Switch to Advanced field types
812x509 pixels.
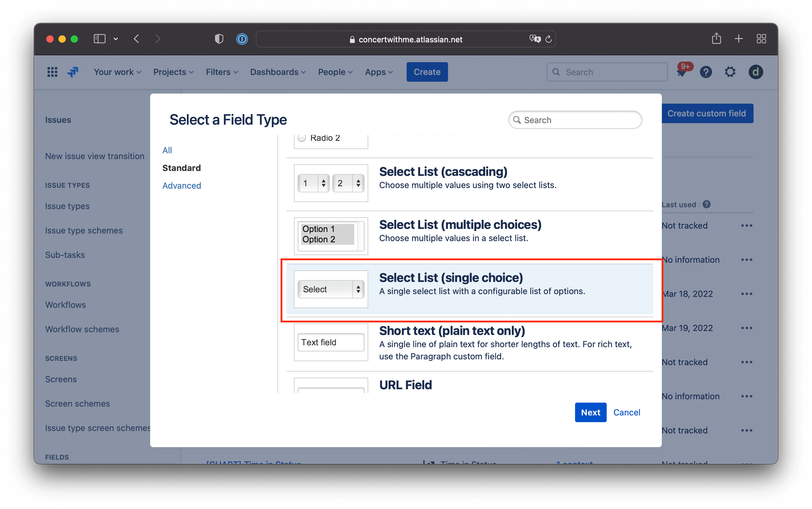182,186
